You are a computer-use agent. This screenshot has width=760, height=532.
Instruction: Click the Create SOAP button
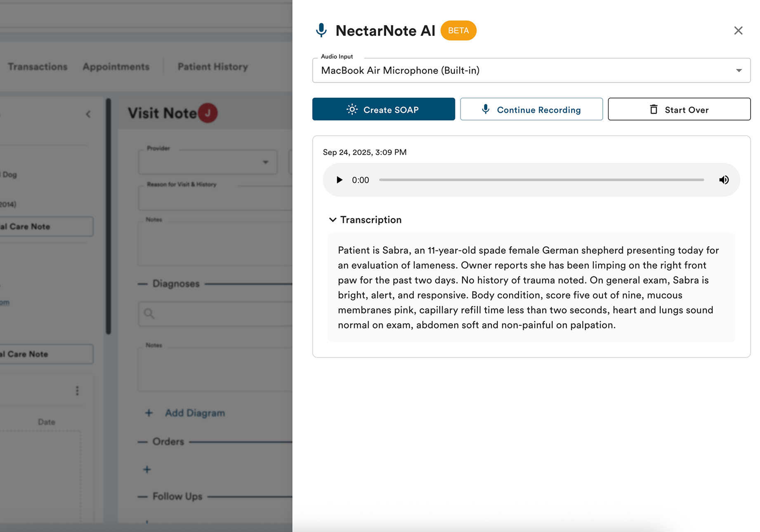(x=383, y=109)
